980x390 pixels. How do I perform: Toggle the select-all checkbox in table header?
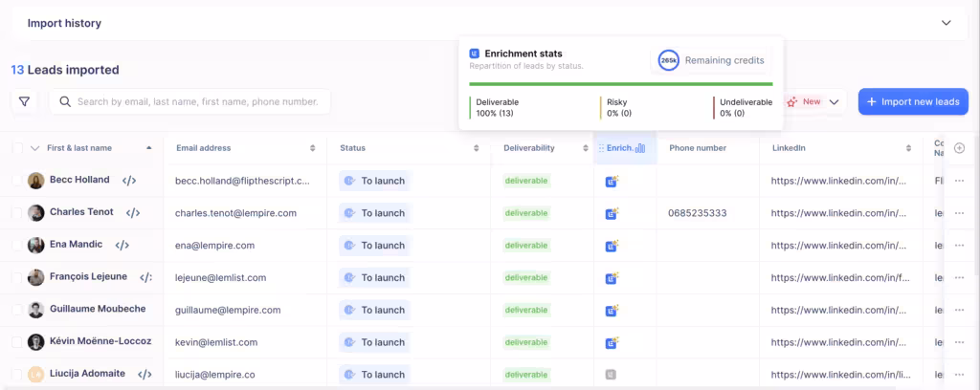point(17,148)
